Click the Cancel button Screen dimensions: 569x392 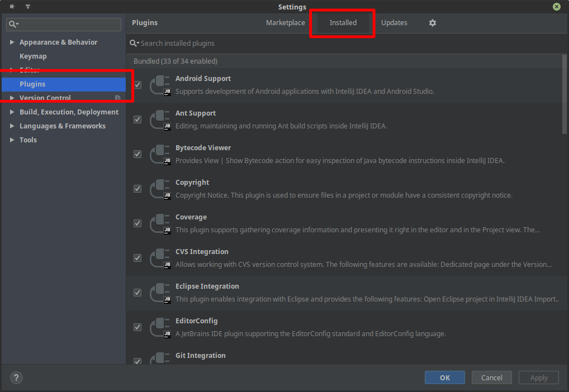491,377
